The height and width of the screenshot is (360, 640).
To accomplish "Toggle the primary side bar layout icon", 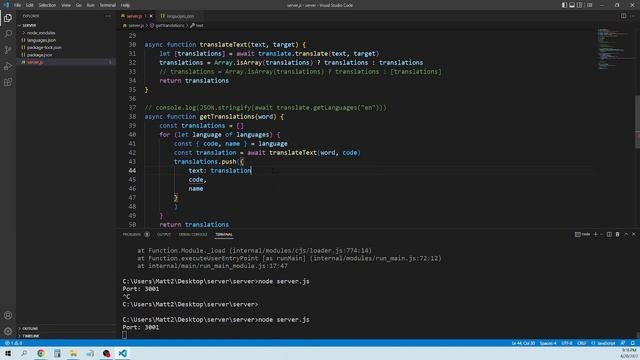I will 564,5.
